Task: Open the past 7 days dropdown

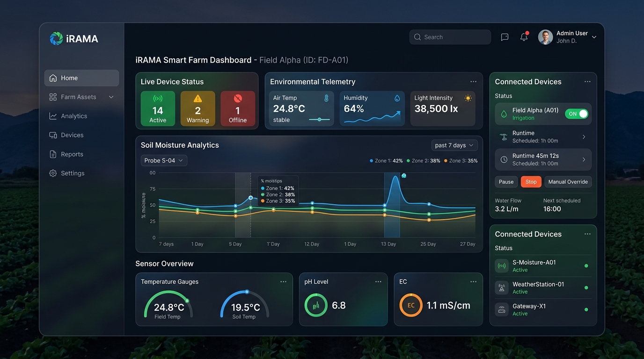Action: pos(454,145)
